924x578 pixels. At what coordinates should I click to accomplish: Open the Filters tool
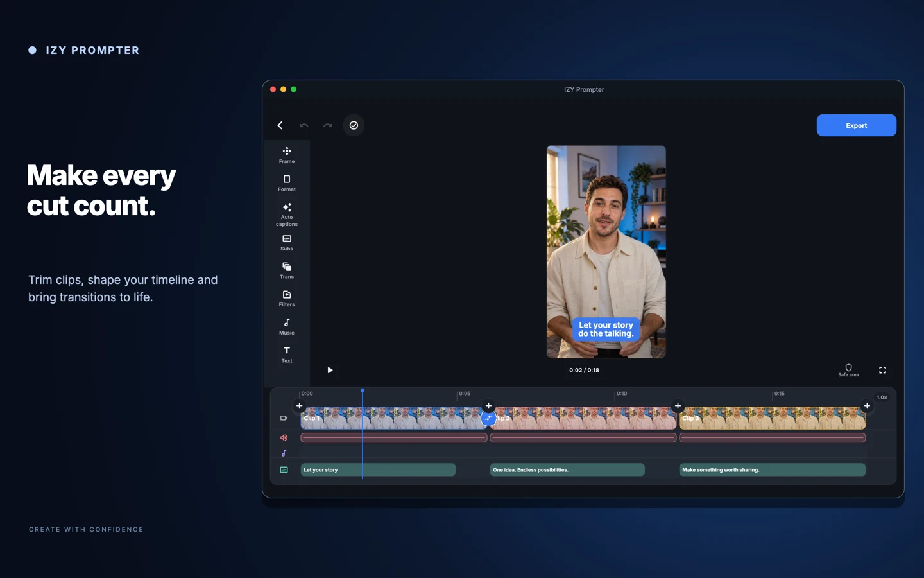pos(287,299)
